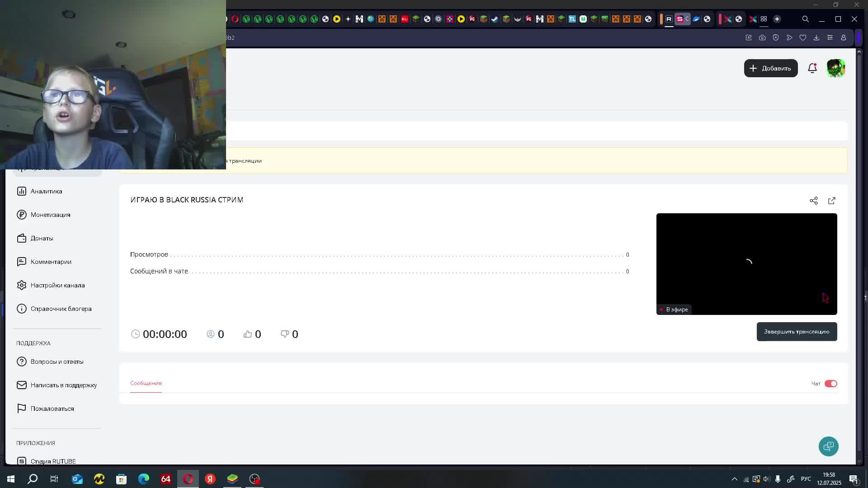Image resolution: width=868 pixels, height=488 pixels.
Task: Disable the Чат toggle
Action: [x=830, y=384]
